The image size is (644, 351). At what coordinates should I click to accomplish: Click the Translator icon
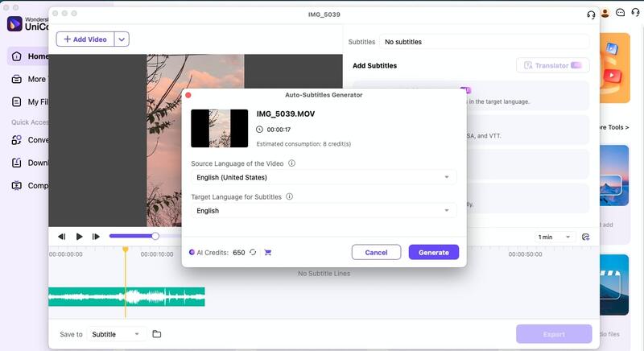528,65
